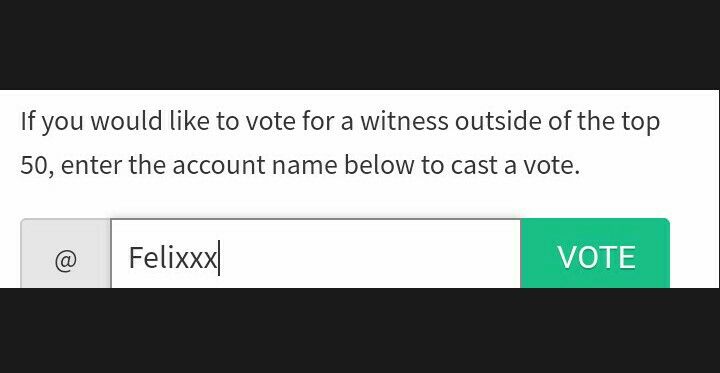Click the phrase "account name" in the instructions
This screenshot has width=720, height=373.
point(255,166)
